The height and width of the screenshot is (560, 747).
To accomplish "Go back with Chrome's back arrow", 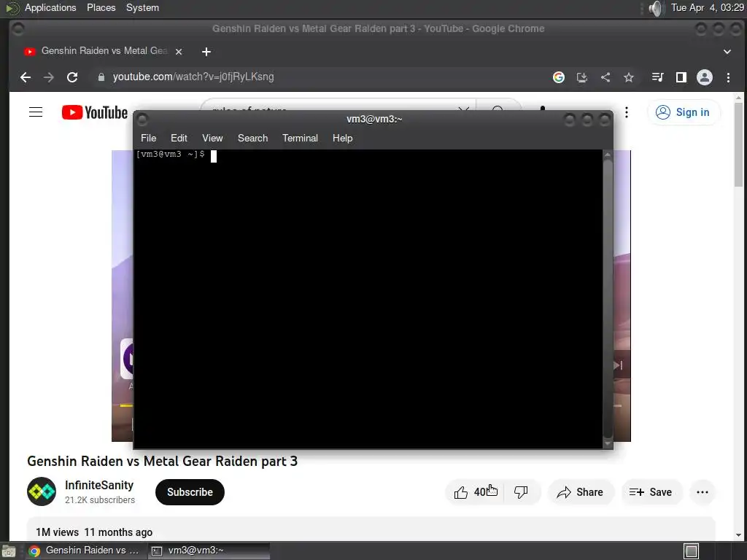I will (x=26, y=77).
